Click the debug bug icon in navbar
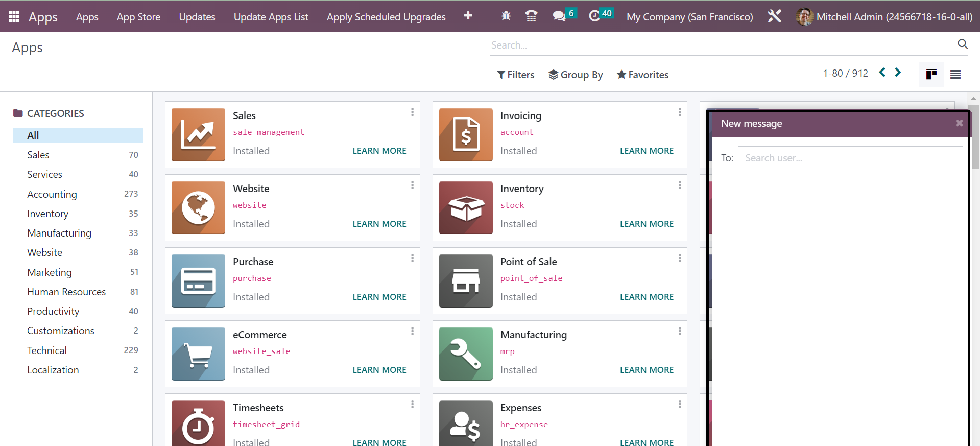 [x=506, y=16]
